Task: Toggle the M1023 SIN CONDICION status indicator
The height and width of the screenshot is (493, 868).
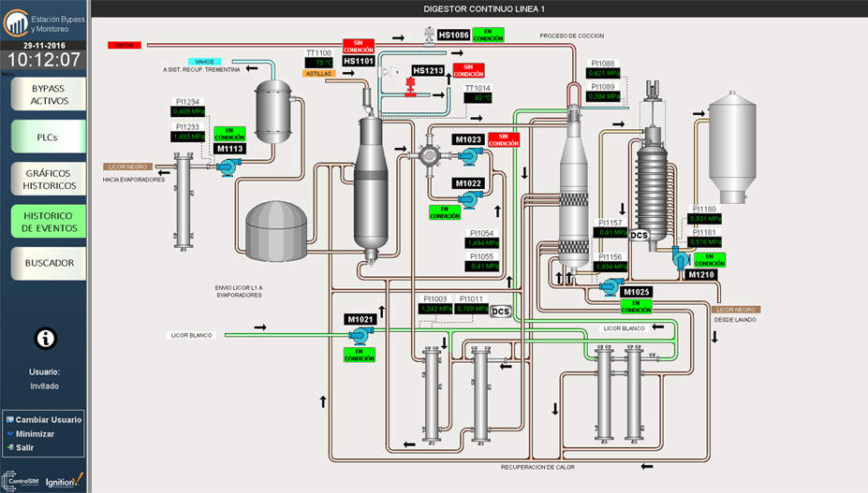Action: (503, 139)
